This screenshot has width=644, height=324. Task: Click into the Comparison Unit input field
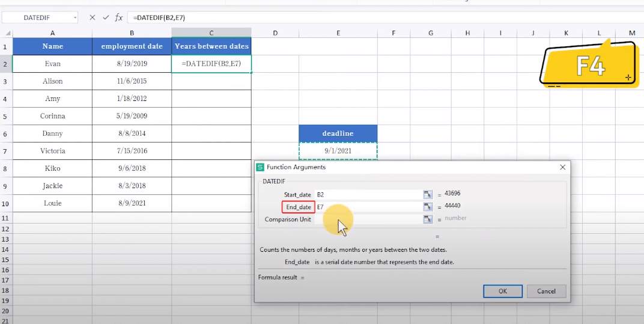(x=368, y=219)
